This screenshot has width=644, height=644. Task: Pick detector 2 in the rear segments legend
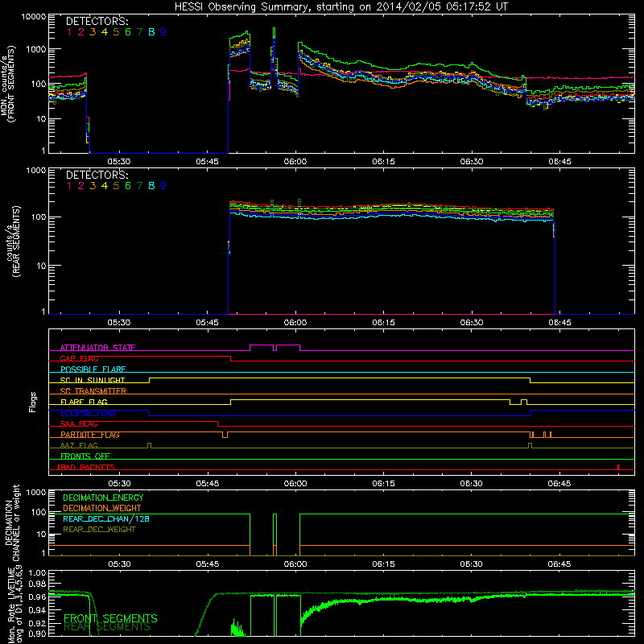point(81,186)
